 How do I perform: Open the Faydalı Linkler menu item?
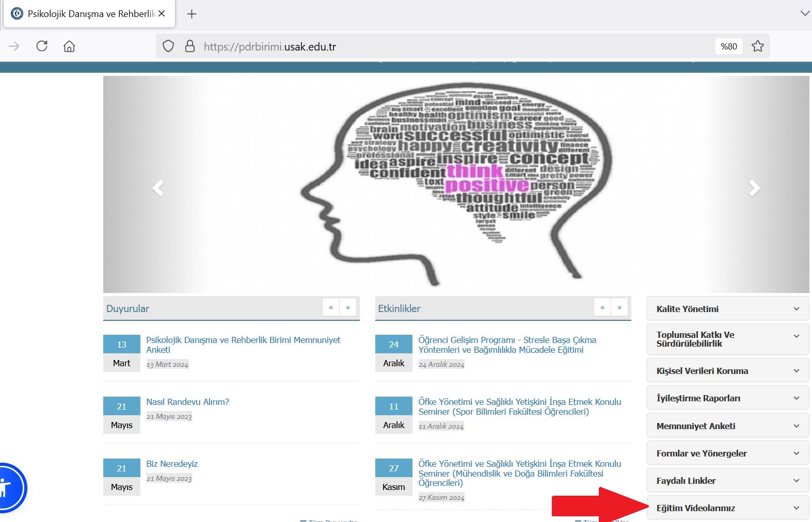pyautogui.click(x=727, y=481)
